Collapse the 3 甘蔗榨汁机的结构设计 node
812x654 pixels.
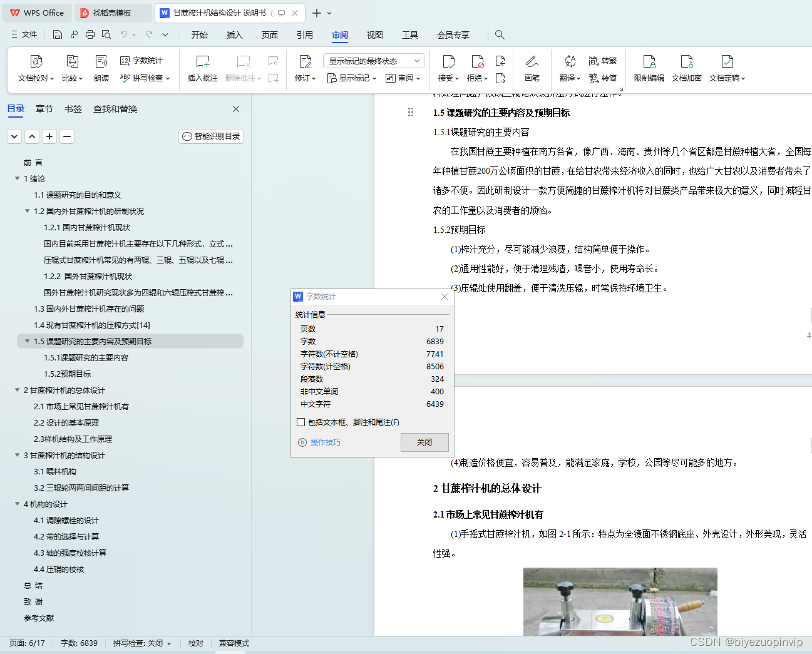click(x=18, y=455)
